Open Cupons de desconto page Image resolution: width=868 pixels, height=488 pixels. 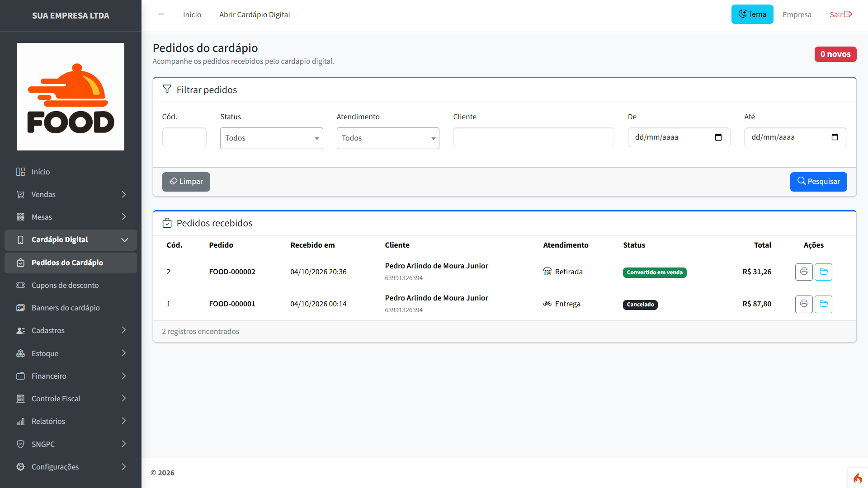tap(71, 285)
